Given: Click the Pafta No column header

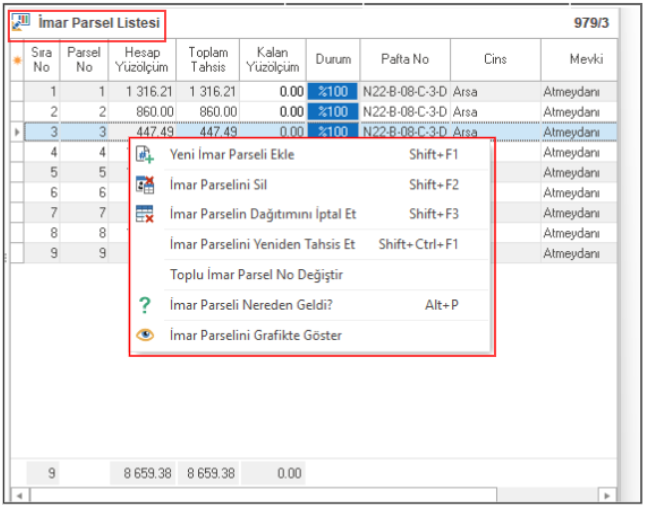Looking at the screenshot, I should tap(403, 59).
